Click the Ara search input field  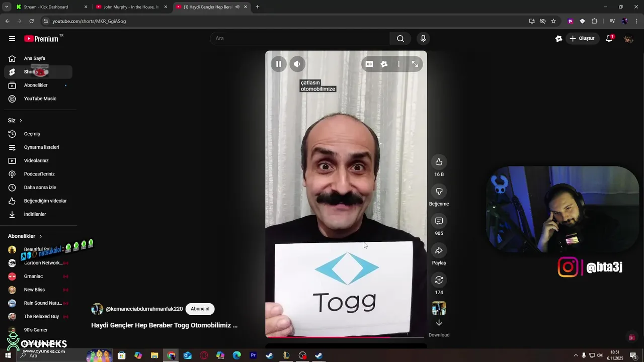(300, 39)
